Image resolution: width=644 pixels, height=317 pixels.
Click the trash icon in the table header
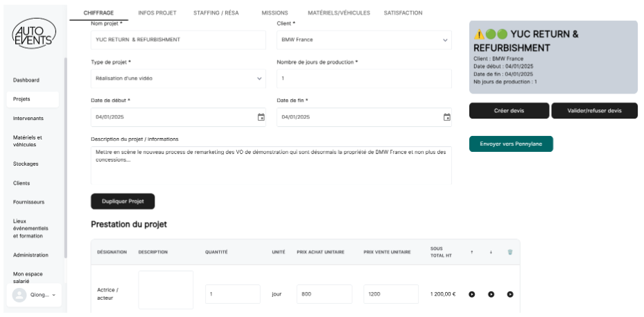click(510, 252)
